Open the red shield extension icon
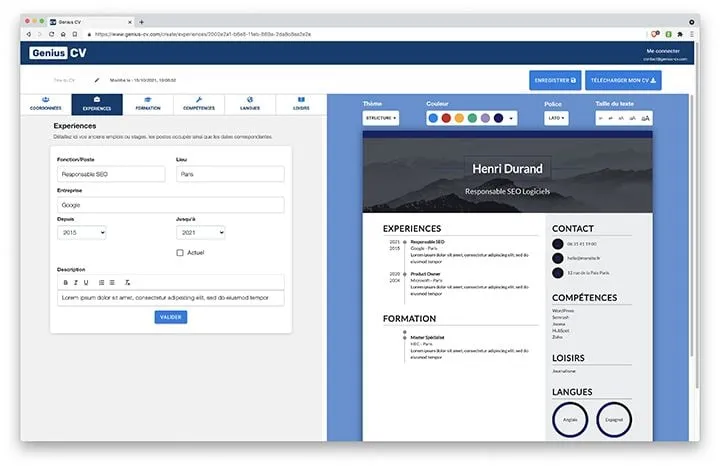The width and height of the screenshot is (720, 468). [655, 34]
